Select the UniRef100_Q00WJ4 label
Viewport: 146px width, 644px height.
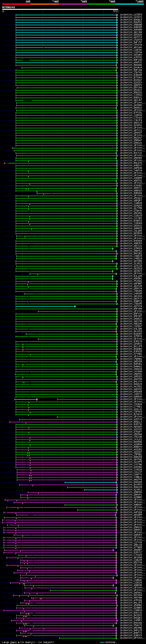[x=131, y=67]
